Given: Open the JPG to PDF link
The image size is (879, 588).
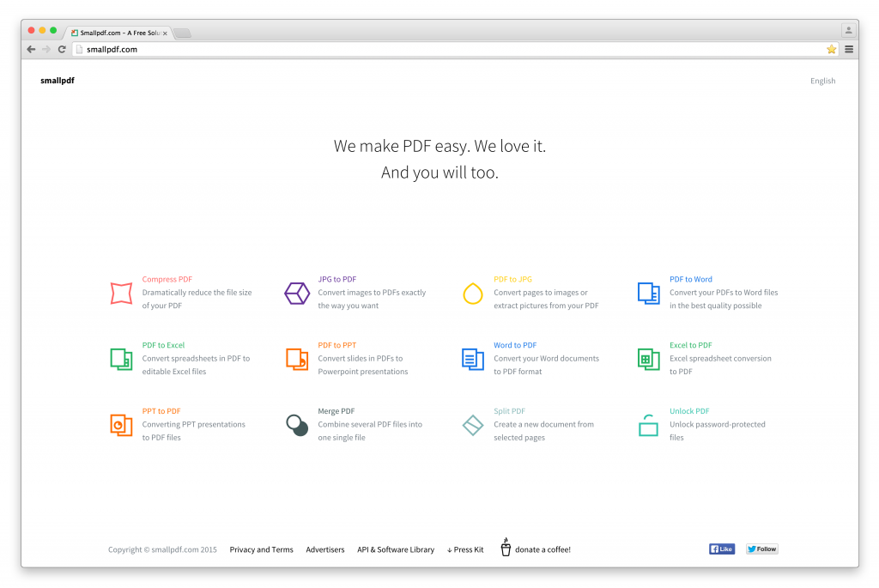Looking at the screenshot, I should (336, 279).
